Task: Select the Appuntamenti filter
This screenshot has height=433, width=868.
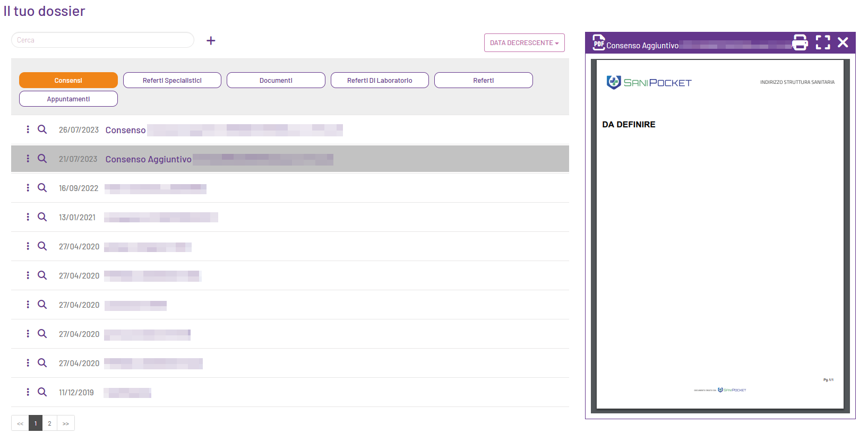Action: point(68,99)
